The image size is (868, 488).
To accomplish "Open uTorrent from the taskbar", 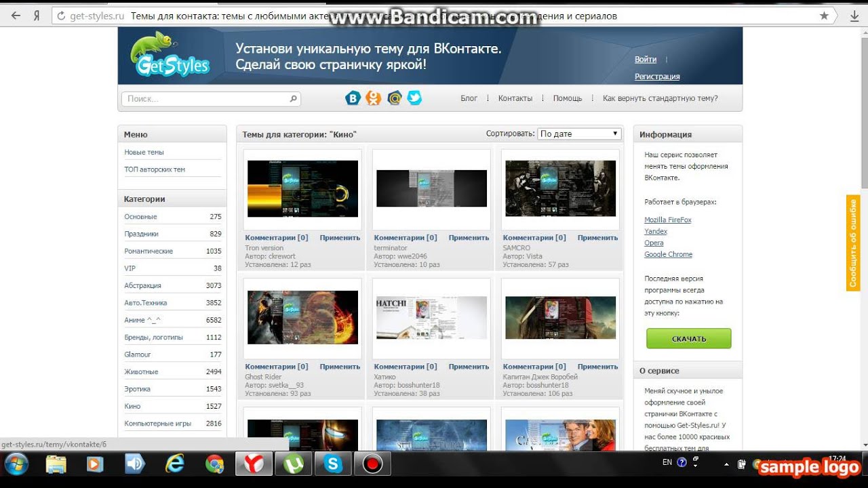I will [294, 464].
